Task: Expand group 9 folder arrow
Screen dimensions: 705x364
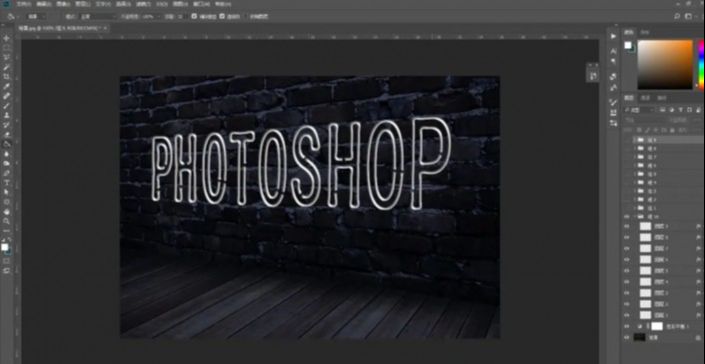Action: (x=634, y=140)
